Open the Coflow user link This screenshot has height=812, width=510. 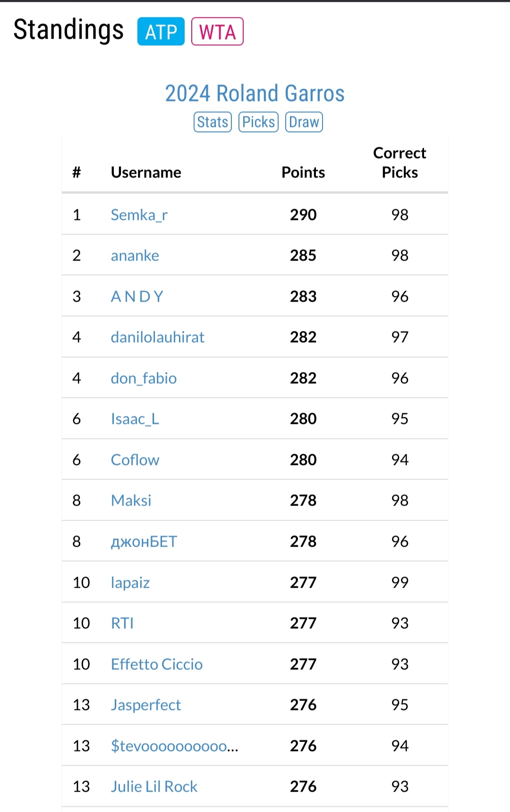tap(135, 460)
